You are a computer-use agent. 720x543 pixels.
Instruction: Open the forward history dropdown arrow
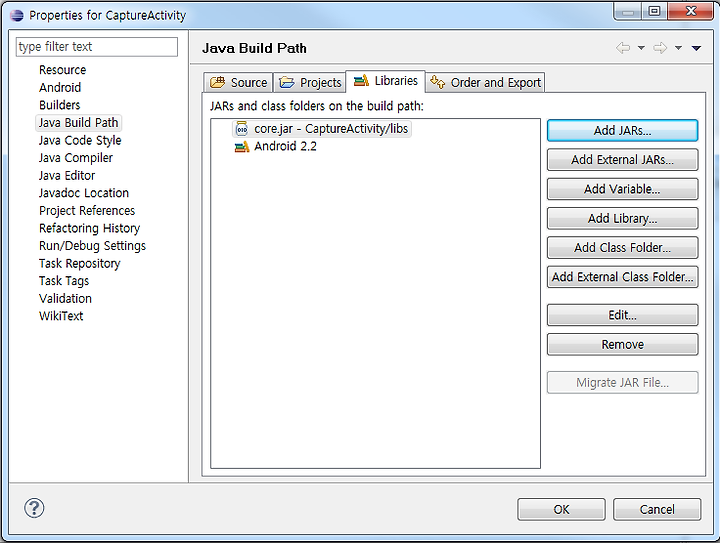click(x=678, y=48)
